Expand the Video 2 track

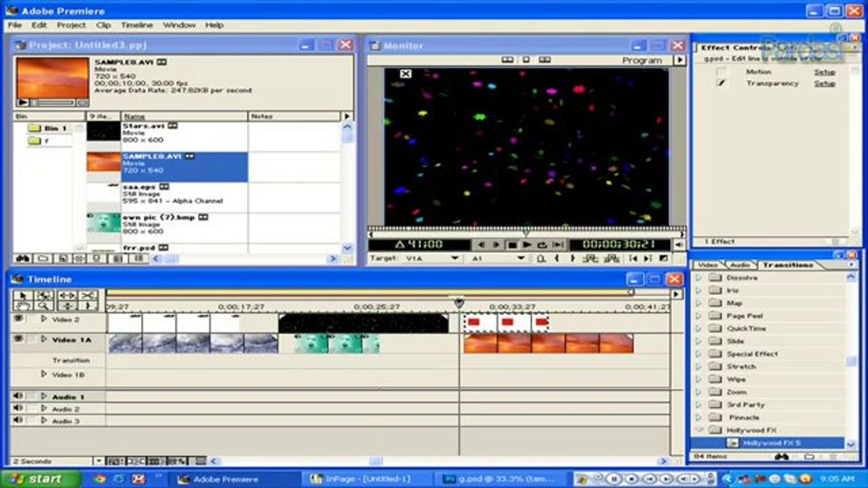point(43,319)
